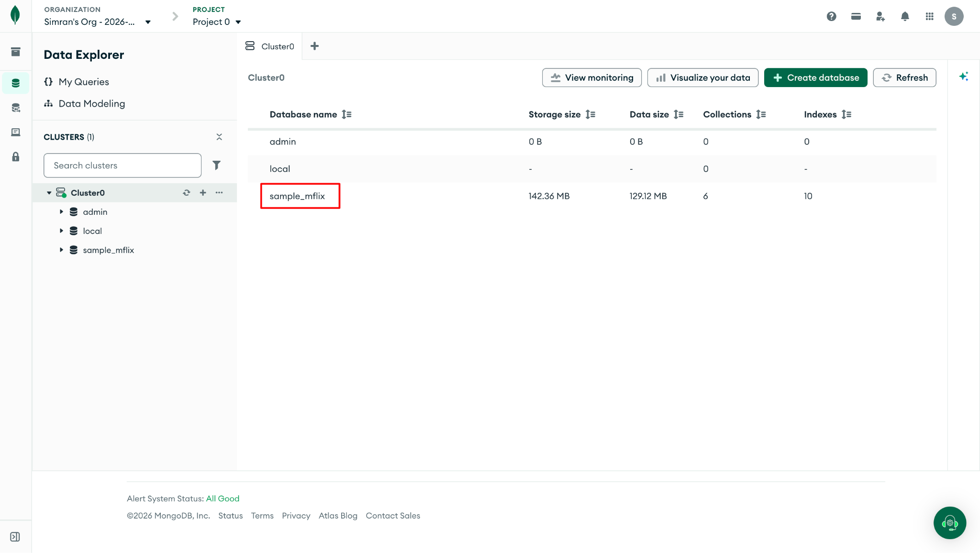Sort by Database name column
The width and height of the screenshot is (980, 553).
coord(347,114)
